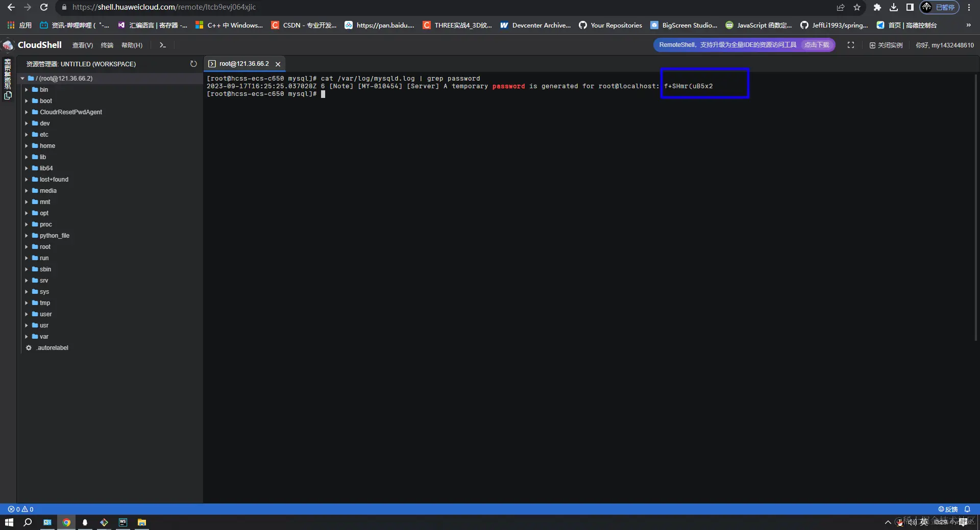Expand the CloudrResetPwdAgent folder

[27, 112]
